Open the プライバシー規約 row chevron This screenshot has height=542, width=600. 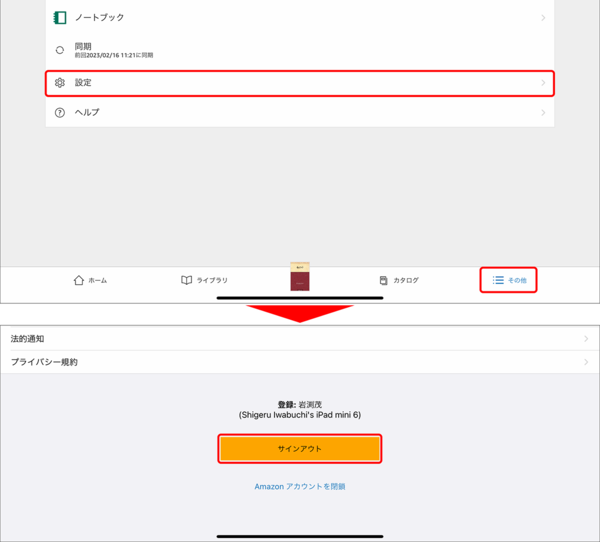tap(586, 362)
